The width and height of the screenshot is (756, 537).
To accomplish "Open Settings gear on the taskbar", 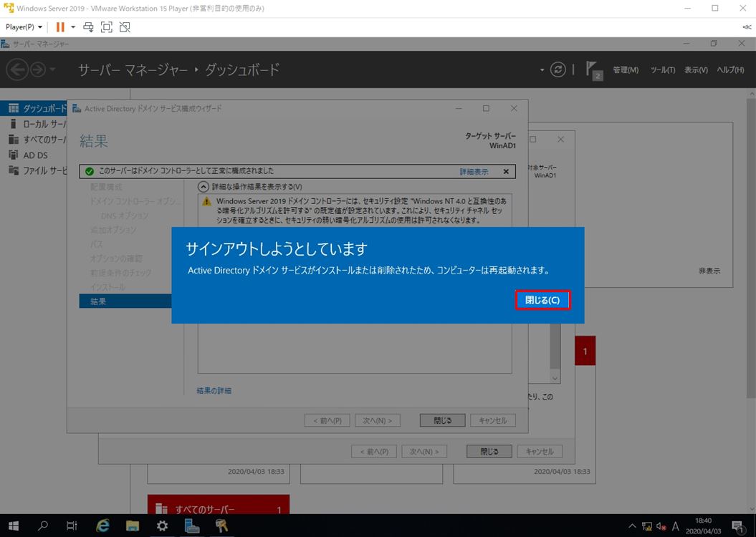I will [163, 526].
